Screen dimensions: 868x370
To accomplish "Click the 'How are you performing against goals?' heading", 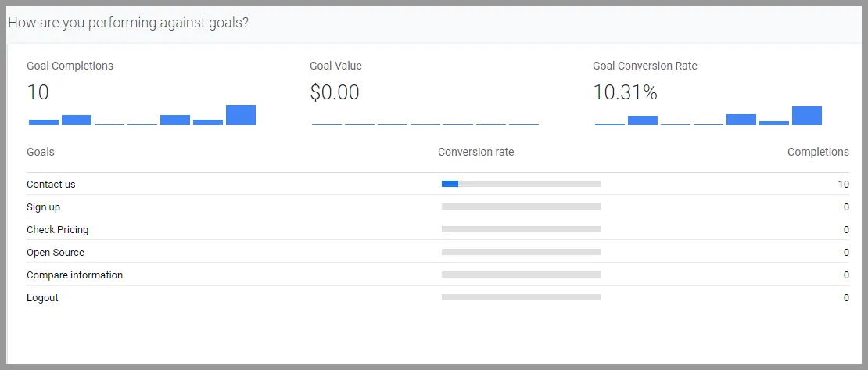I will [x=128, y=23].
